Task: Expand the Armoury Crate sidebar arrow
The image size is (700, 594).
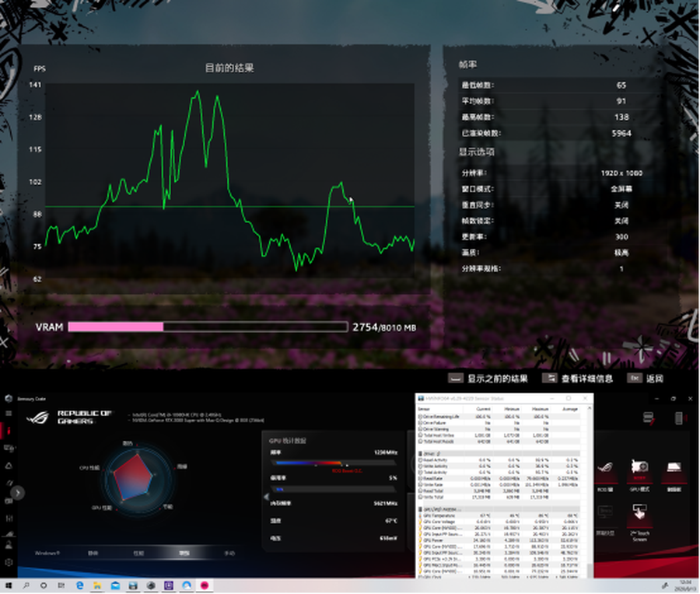Action: pos(17,492)
